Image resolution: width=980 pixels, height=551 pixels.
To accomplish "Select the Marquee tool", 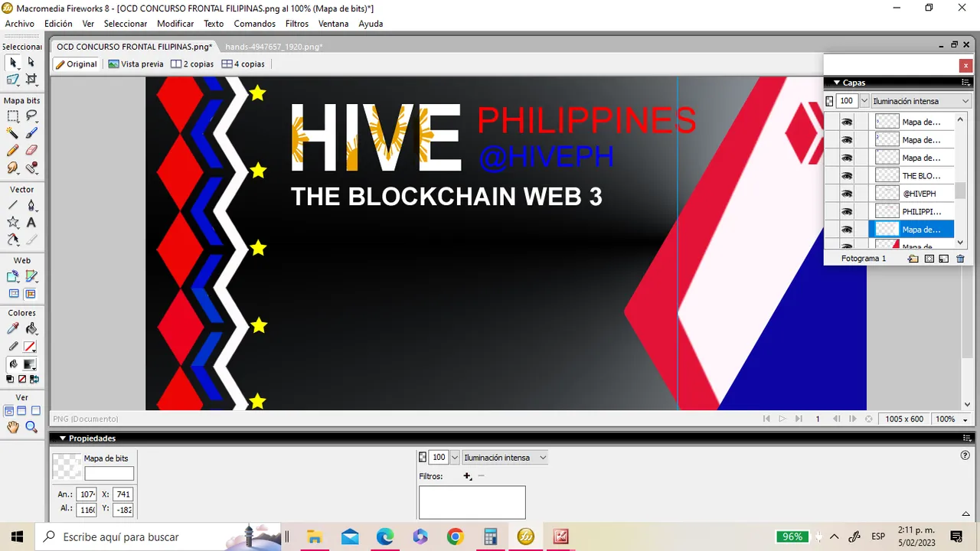I will (13, 116).
